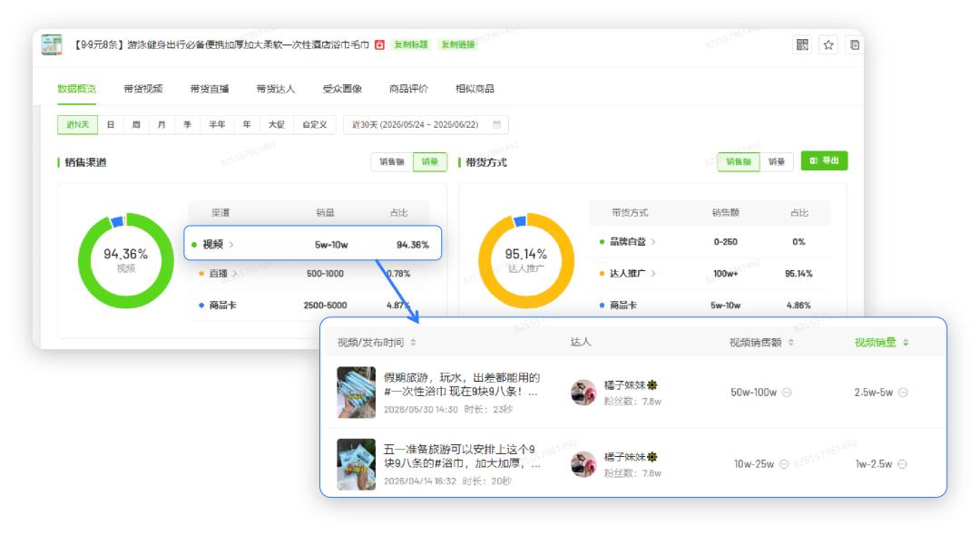Open the 五一准备旅游 video thumbnail

[x=357, y=464]
